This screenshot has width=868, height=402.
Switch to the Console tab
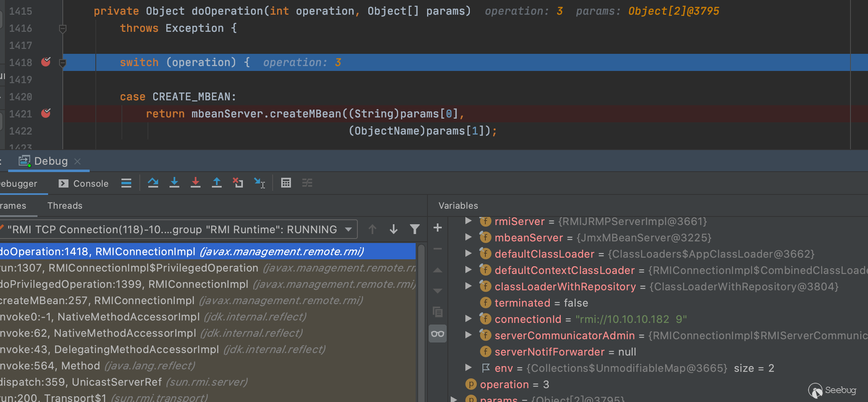pyautogui.click(x=84, y=183)
